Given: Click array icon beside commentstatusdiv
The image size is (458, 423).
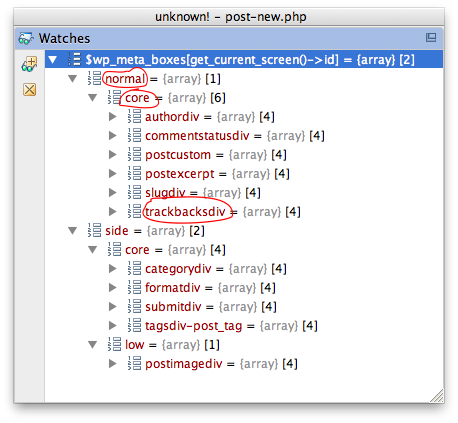Looking at the screenshot, I should [x=134, y=135].
